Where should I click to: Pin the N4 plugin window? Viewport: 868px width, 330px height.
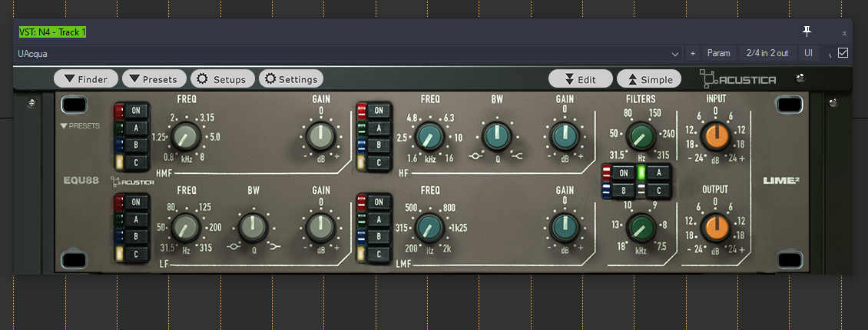pyautogui.click(x=807, y=32)
